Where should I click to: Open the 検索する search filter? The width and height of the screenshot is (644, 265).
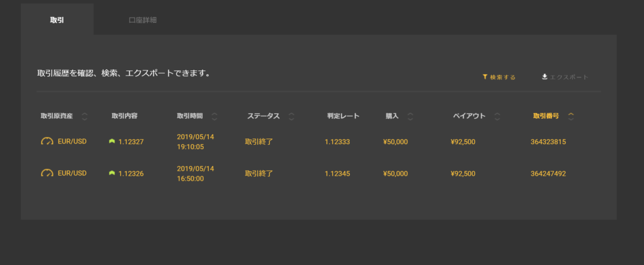tap(499, 77)
